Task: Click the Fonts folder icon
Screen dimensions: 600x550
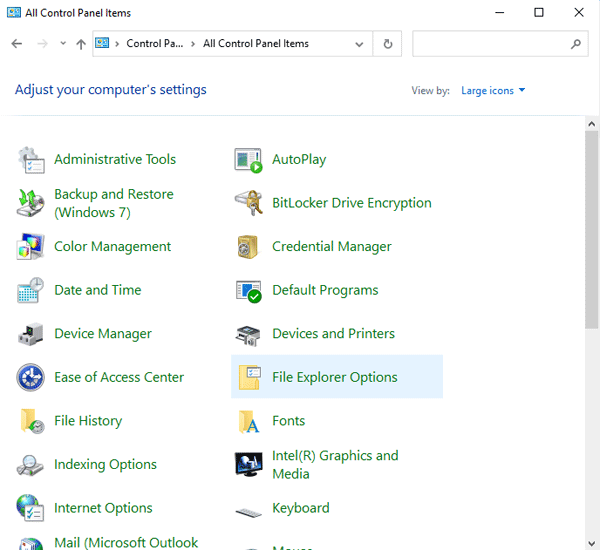Action: click(249, 421)
